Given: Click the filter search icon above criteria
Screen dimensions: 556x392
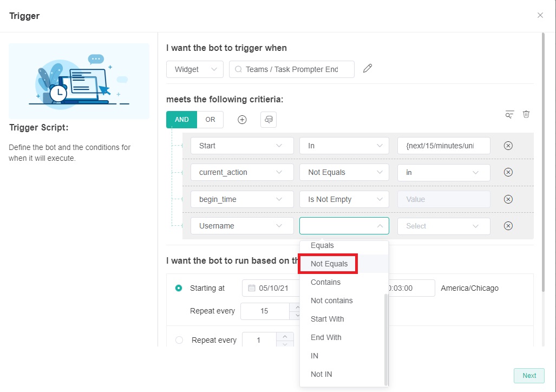Looking at the screenshot, I should point(509,114).
